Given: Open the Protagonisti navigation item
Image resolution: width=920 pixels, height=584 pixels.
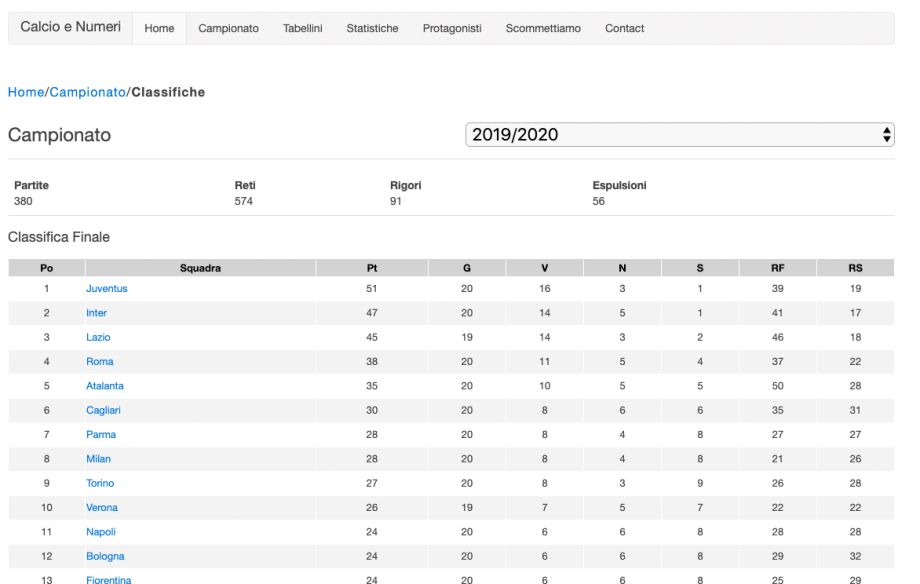Looking at the screenshot, I should tap(452, 28).
